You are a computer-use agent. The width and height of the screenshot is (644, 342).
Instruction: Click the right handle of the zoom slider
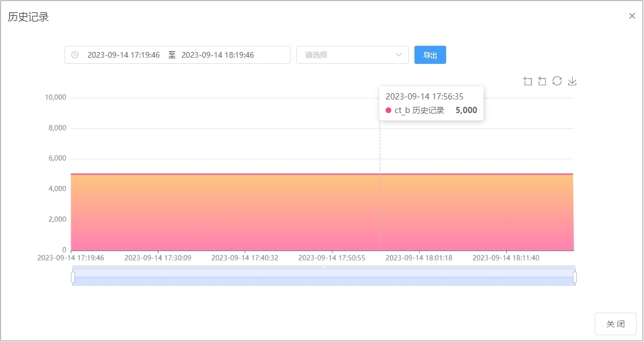[x=575, y=277]
